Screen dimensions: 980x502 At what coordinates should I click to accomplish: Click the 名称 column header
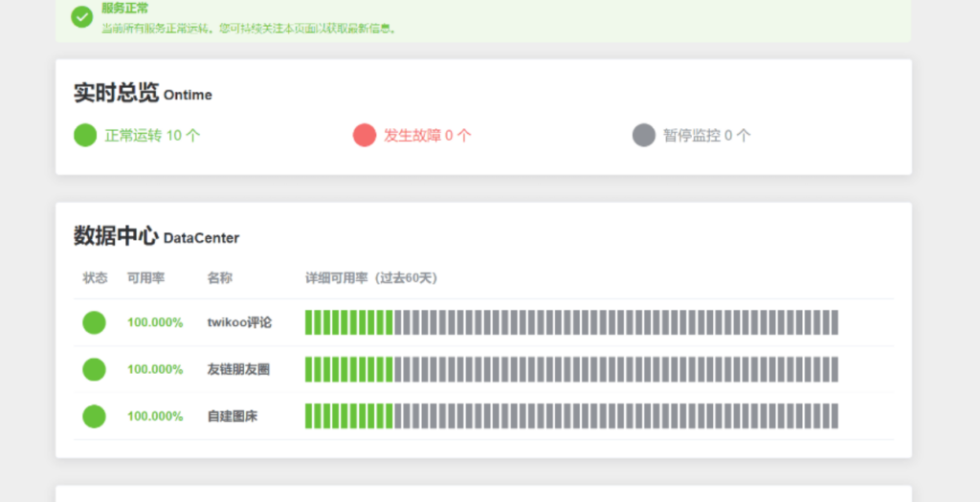(219, 278)
